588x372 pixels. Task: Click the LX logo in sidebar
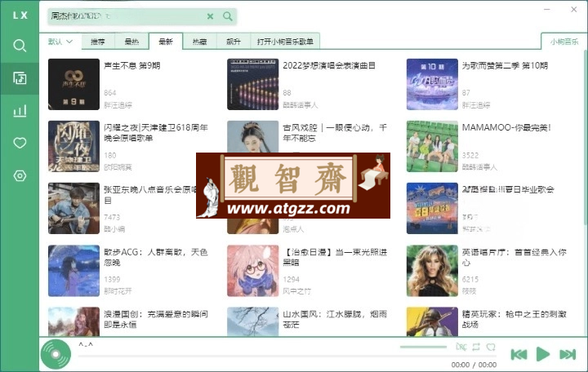pos(20,15)
